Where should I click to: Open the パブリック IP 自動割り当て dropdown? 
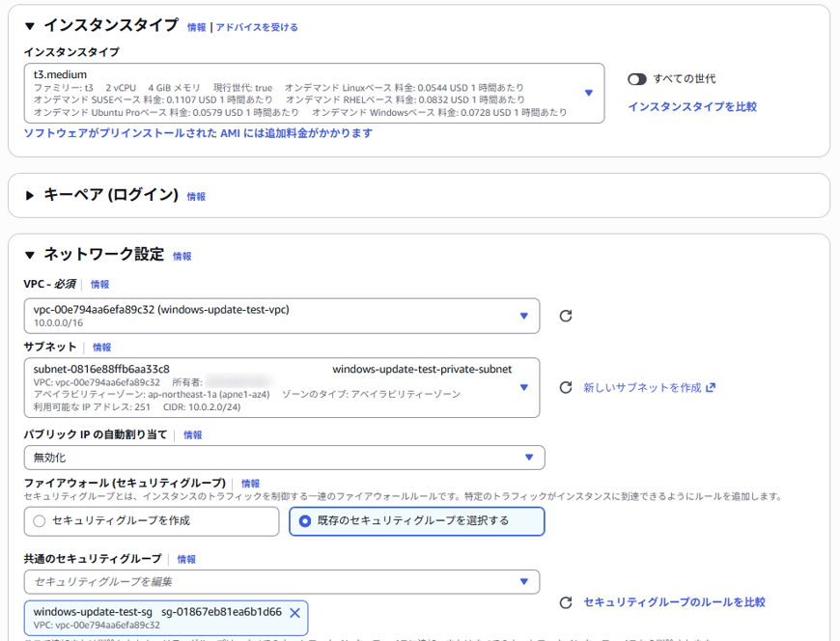coord(528,458)
